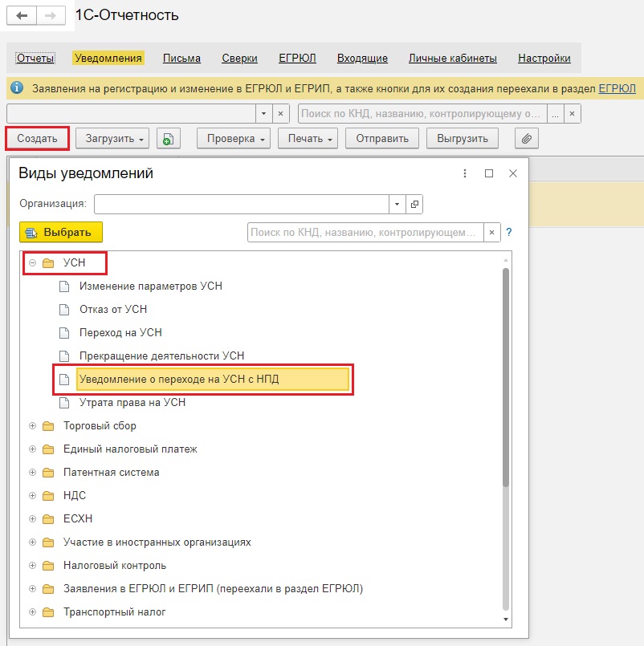This screenshot has width=644, height=646.
Task: Switch to the Входящие tab
Action: point(362,58)
